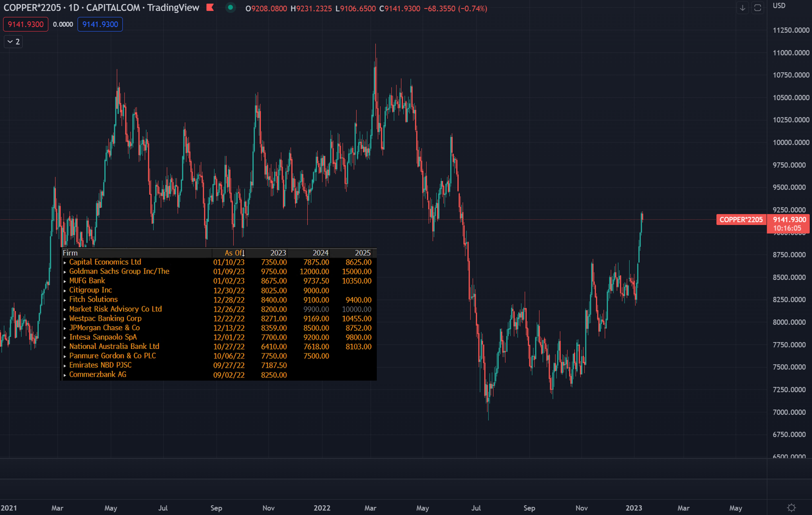Click the red sell price 9141.9300 button
Image resolution: width=812 pixels, height=515 pixels.
coord(26,24)
